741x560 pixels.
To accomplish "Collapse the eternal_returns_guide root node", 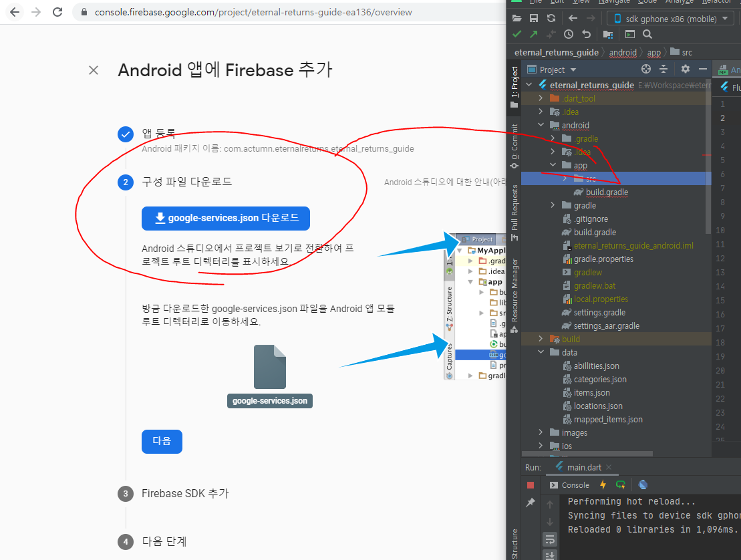I will [529, 85].
